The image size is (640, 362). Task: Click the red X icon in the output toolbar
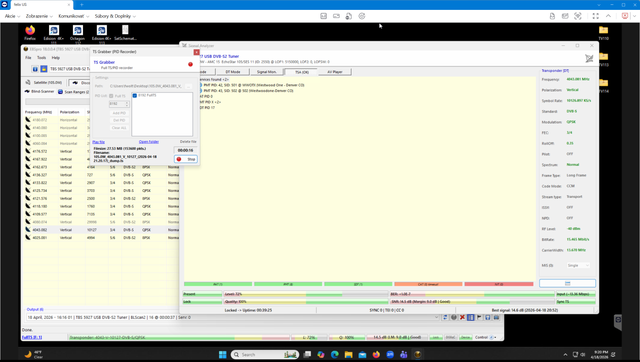[462, 317]
